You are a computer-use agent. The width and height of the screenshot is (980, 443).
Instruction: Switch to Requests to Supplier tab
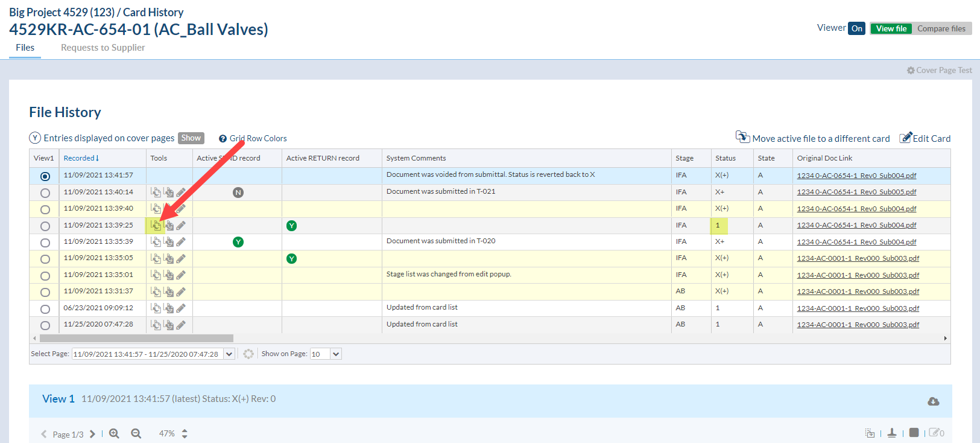[103, 48]
